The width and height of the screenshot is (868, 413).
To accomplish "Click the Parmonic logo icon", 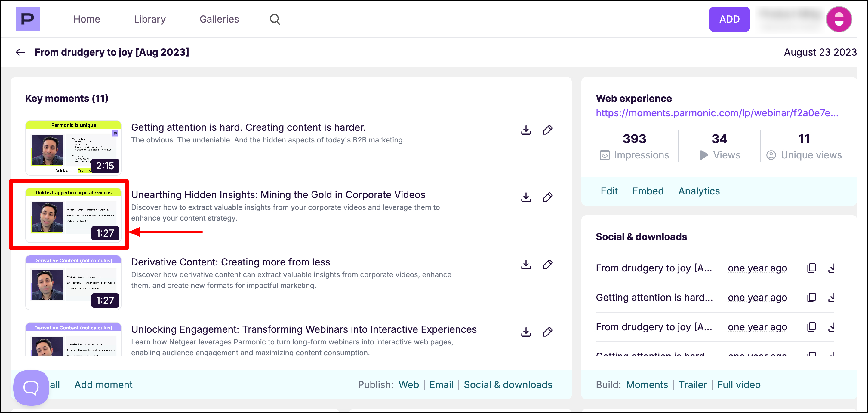I will 27,19.
